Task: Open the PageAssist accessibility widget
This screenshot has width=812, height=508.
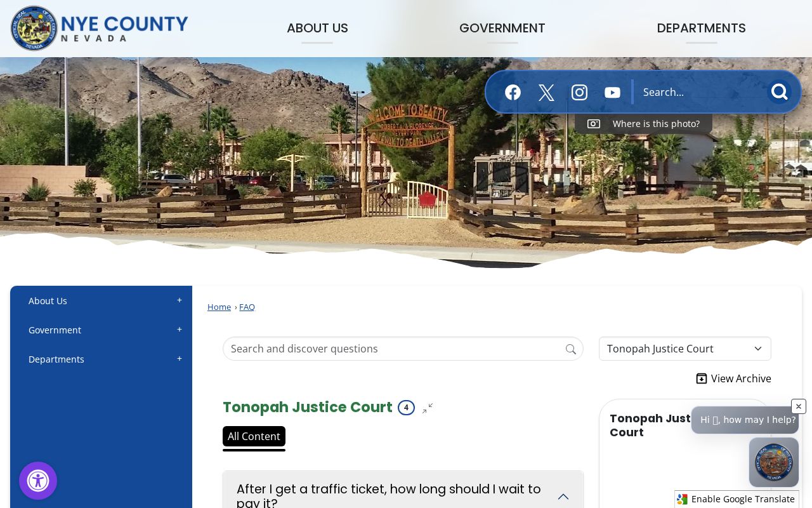Action: tap(38, 481)
